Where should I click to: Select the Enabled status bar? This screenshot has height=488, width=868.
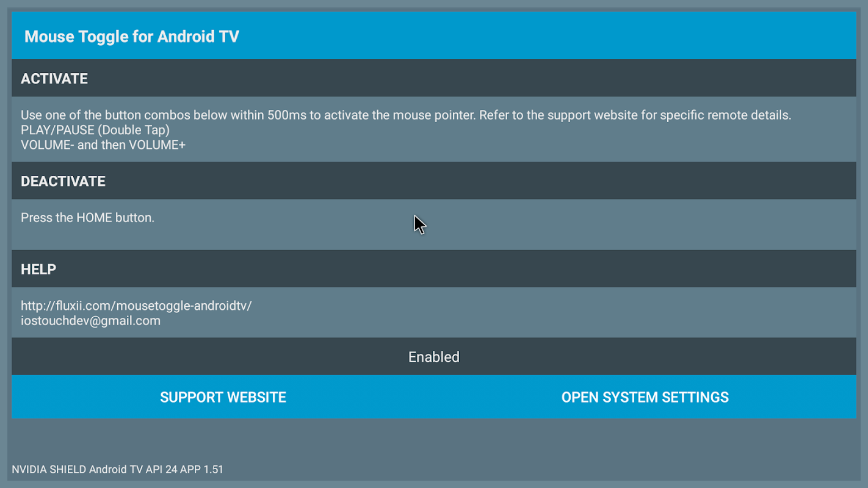click(434, 357)
